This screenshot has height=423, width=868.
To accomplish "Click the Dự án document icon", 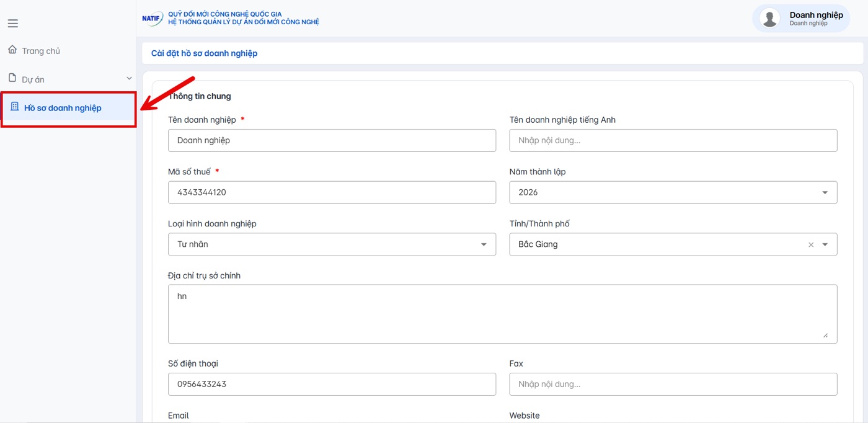I will [x=12, y=78].
